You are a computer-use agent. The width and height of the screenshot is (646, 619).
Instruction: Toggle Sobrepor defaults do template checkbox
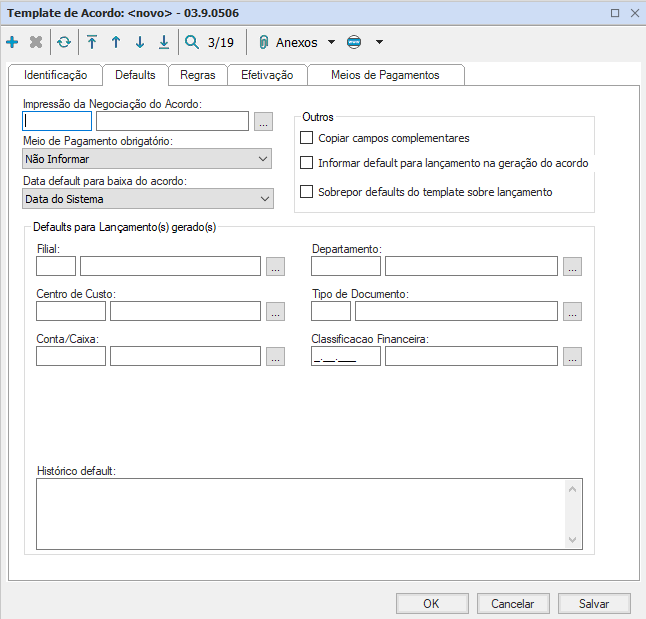click(307, 191)
